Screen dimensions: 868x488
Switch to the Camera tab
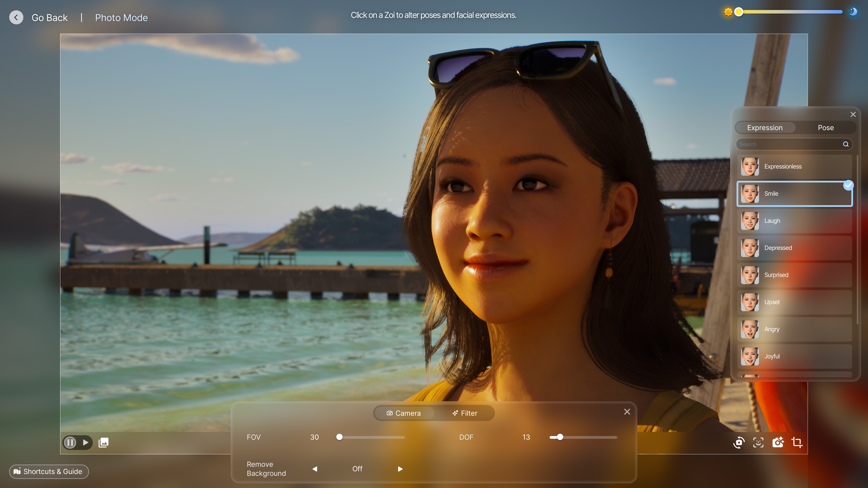pyautogui.click(x=404, y=413)
